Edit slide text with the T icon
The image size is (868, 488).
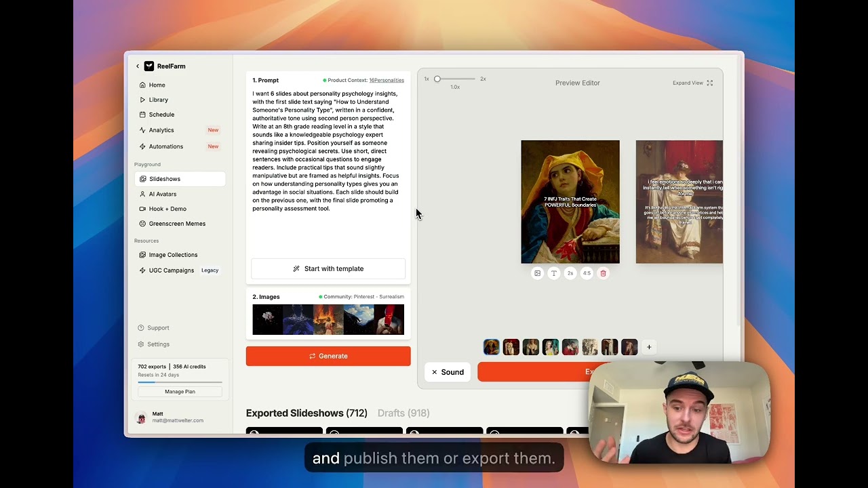(x=554, y=273)
